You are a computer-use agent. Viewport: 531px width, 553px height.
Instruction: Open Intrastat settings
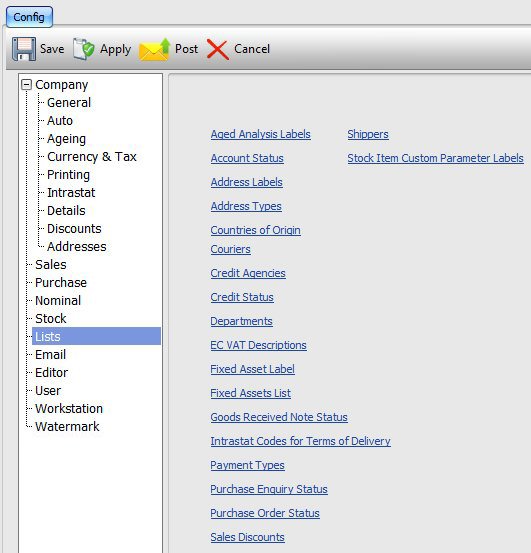(x=71, y=193)
